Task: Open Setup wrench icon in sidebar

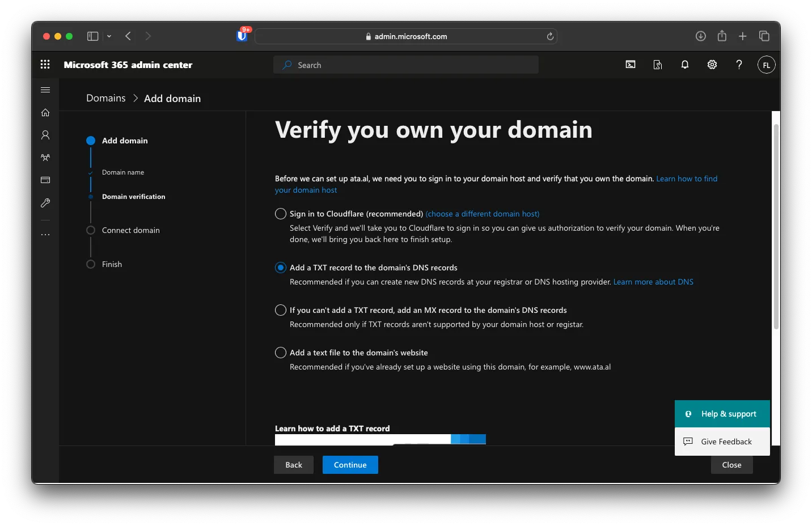Action: click(x=45, y=203)
